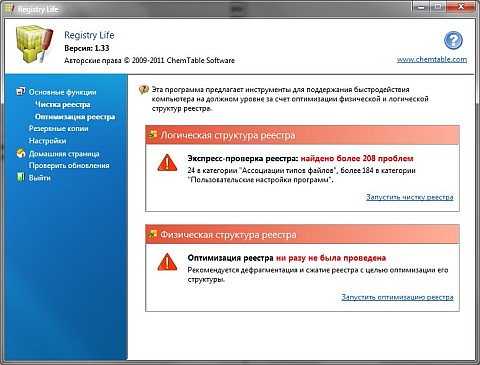Viewport: 480px width, 365px height.
Task: Click the red text ни разу не была проведена
Action: [331, 258]
